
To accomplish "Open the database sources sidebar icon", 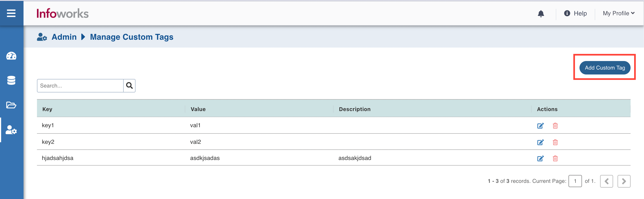I will coord(11,80).
